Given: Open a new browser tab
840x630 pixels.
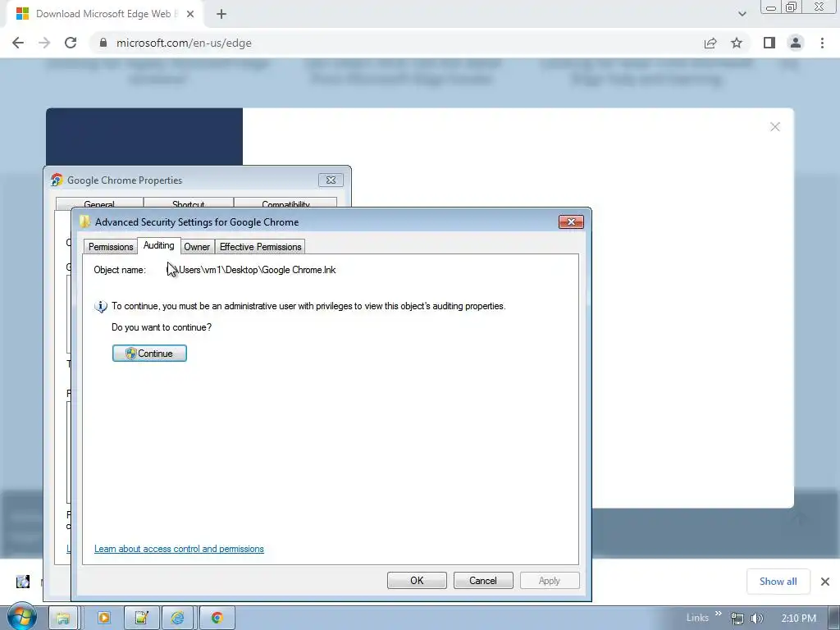Looking at the screenshot, I should (221, 14).
